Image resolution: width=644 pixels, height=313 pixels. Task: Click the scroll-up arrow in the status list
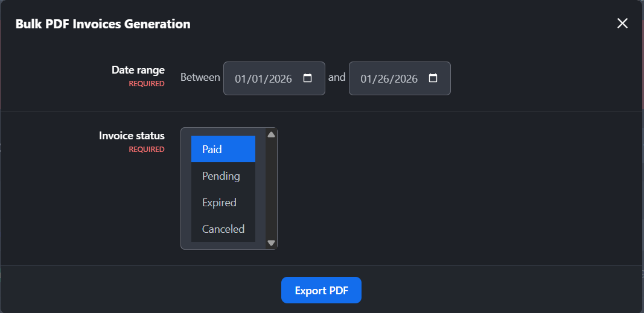pos(271,134)
